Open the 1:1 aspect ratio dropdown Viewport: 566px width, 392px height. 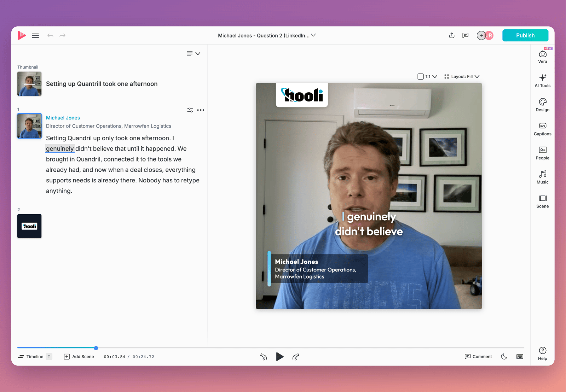point(427,76)
